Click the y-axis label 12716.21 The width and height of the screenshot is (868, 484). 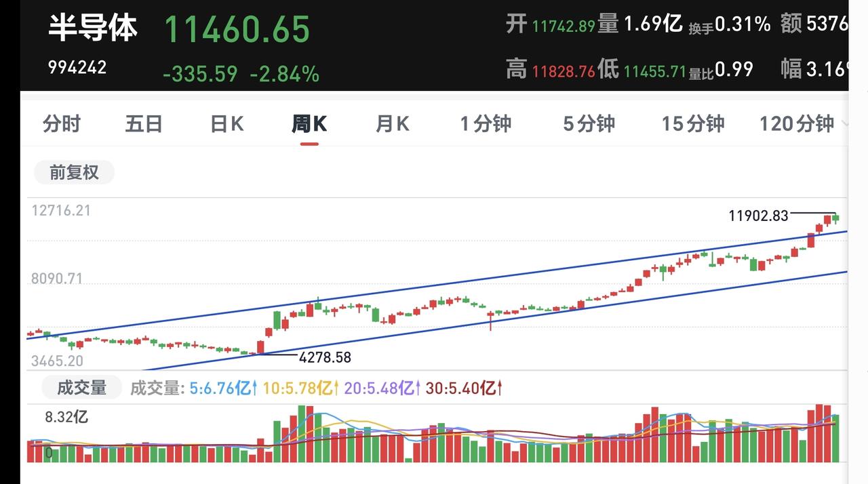(61, 210)
